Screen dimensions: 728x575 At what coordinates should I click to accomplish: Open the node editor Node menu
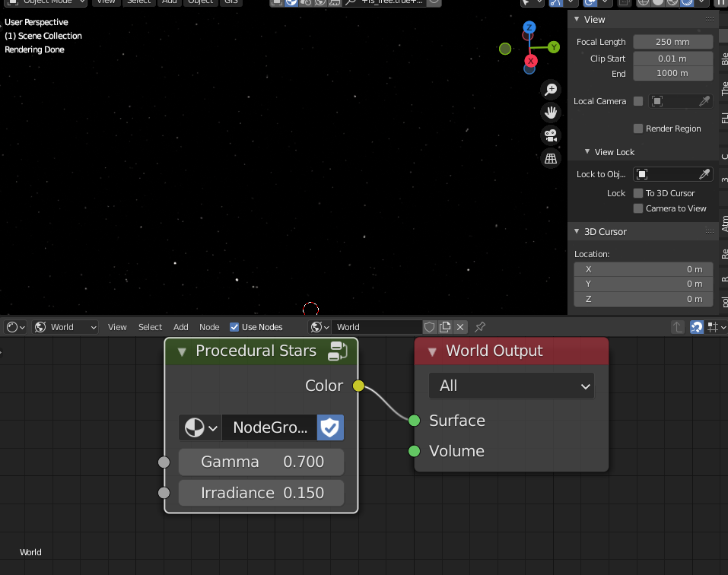(209, 327)
